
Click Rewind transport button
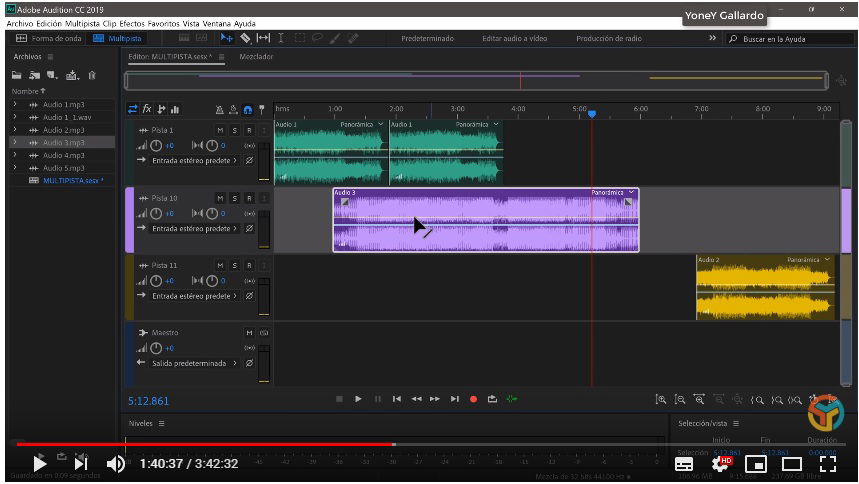coord(416,399)
